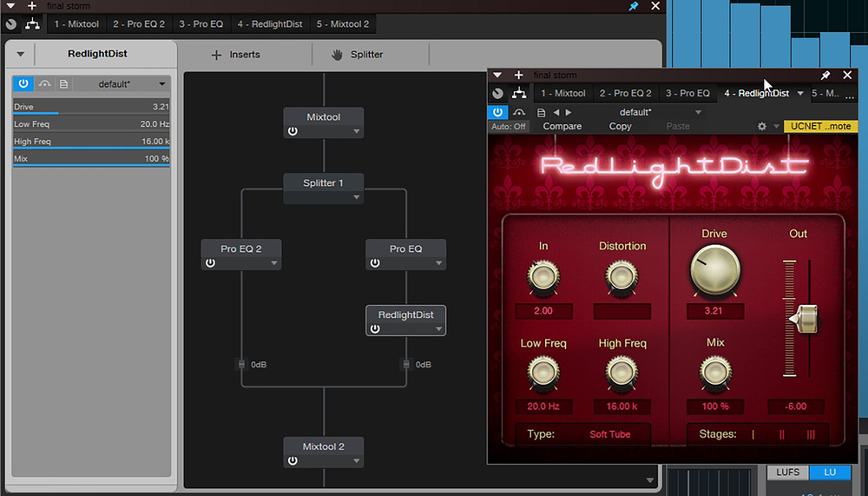
Task: Click routing icon in RedlightDist plugin window
Action: tap(519, 93)
